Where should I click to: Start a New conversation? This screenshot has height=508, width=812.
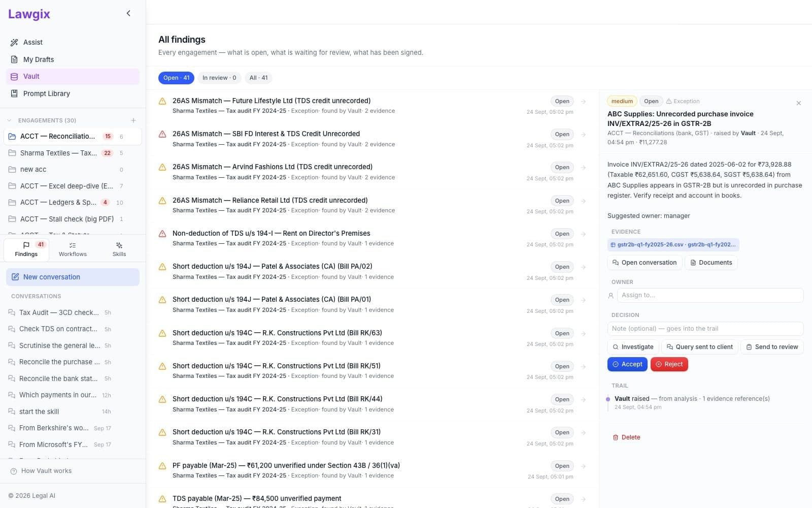tap(73, 277)
